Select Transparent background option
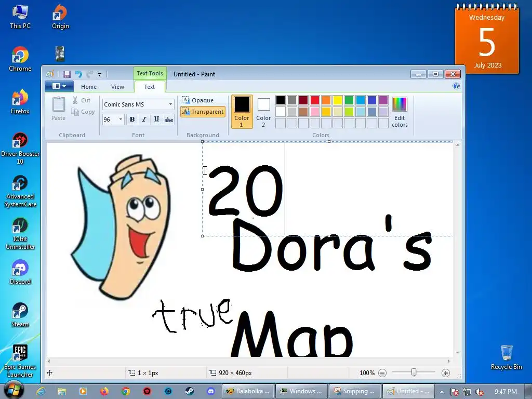The image size is (532, 399). pyautogui.click(x=203, y=112)
